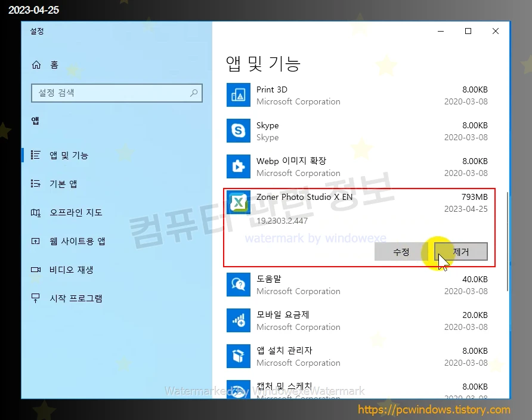532x420 pixels.
Task: Close the Settings window
Action: coord(496,31)
